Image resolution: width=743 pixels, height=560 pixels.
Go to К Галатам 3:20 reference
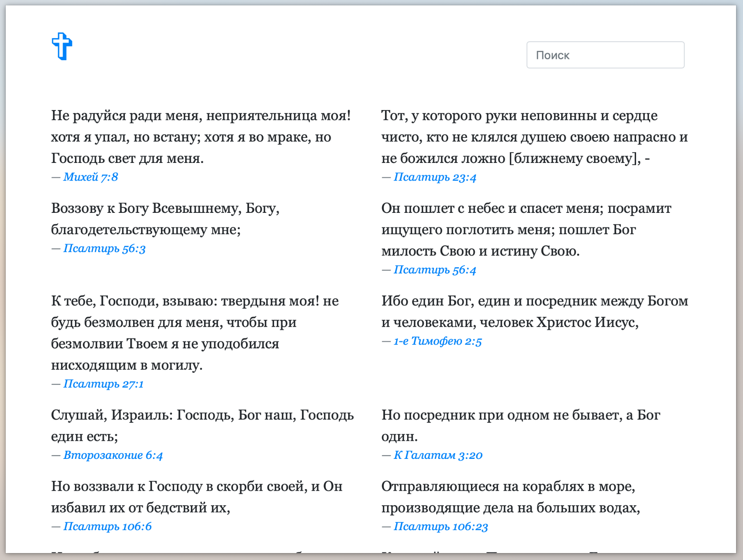pos(438,455)
